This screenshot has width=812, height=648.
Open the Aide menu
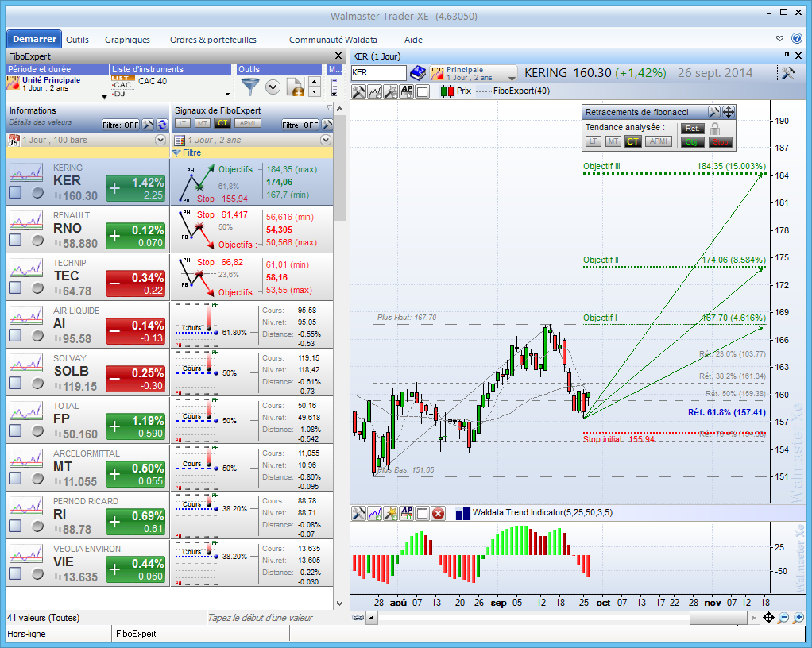413,40
